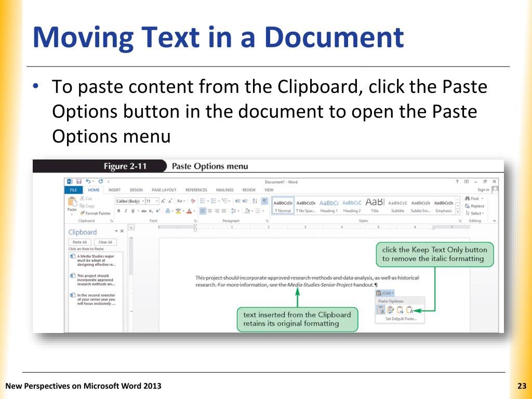The image size is (532, 399).
Task: Click the Redo icon in the title bar
Action: pos(101,181)
